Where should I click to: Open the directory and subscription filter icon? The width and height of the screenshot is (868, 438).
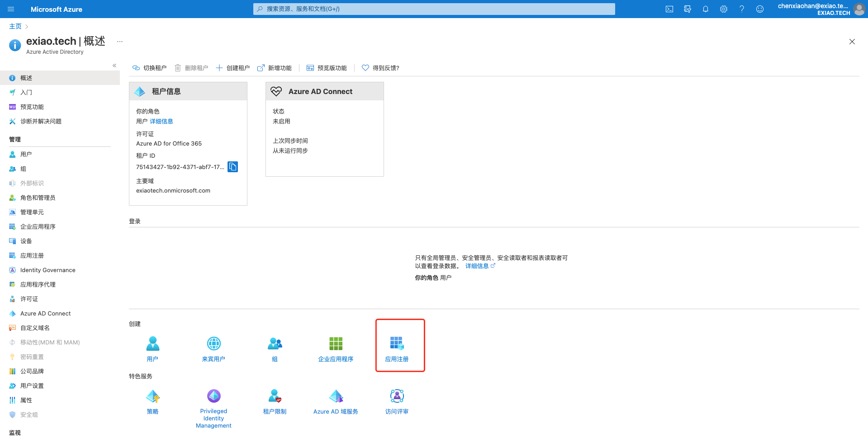point(688,9)
